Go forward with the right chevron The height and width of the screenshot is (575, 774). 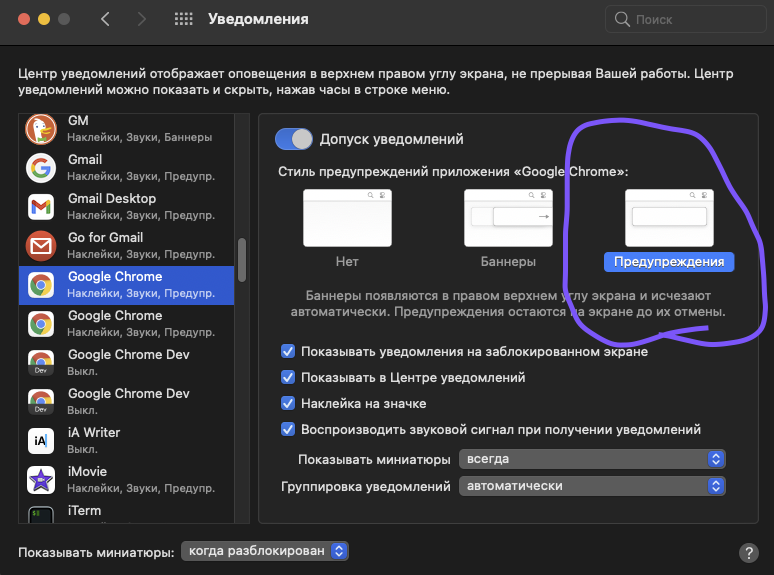click(142, 19)
